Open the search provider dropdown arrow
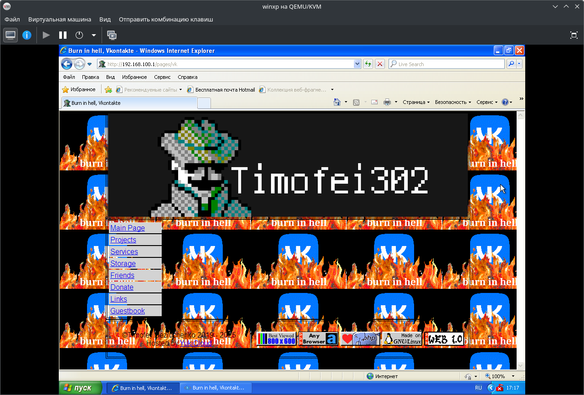 point(519,64)
